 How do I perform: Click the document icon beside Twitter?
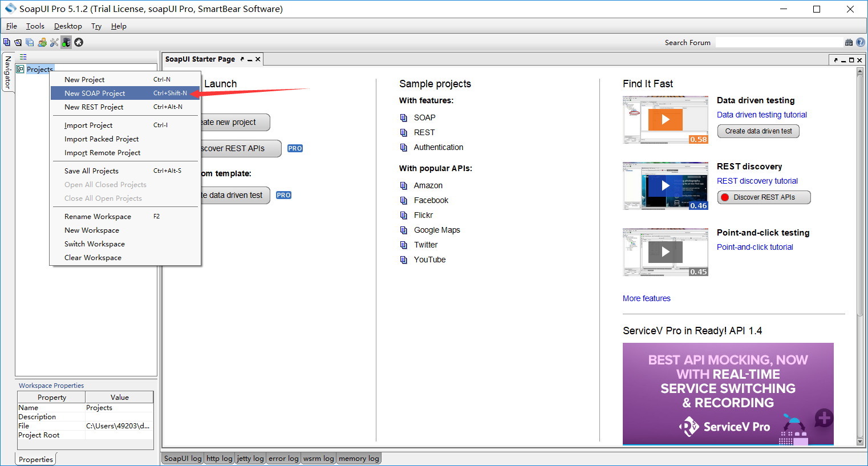[404, 245]
